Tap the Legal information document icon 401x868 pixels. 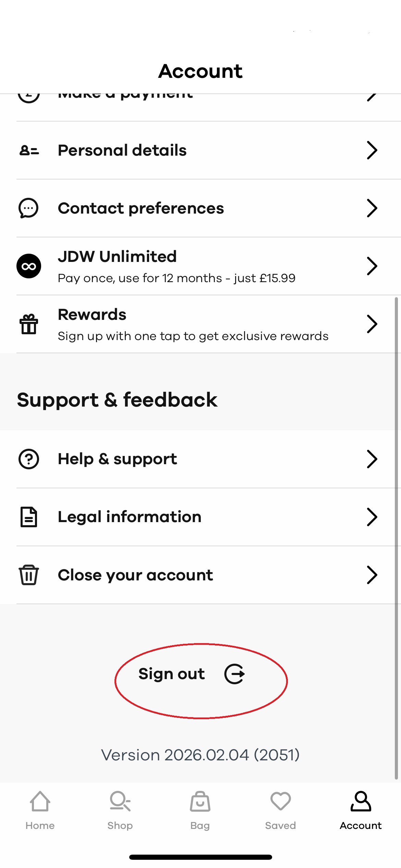pos(29,517)
